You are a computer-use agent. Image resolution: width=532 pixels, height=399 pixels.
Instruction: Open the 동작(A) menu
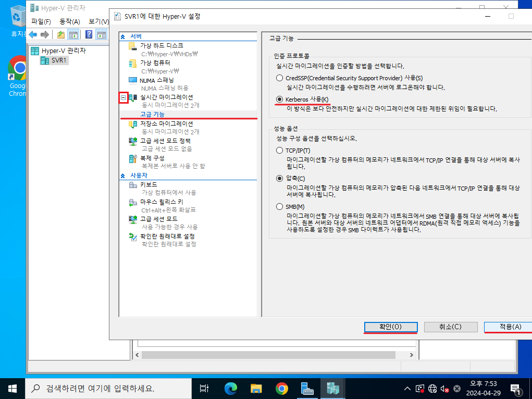click(x=70, y=22)
